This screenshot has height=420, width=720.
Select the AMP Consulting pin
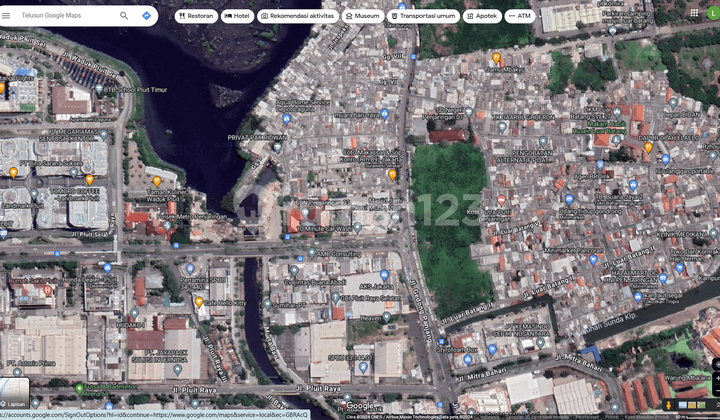coord(312,252)
